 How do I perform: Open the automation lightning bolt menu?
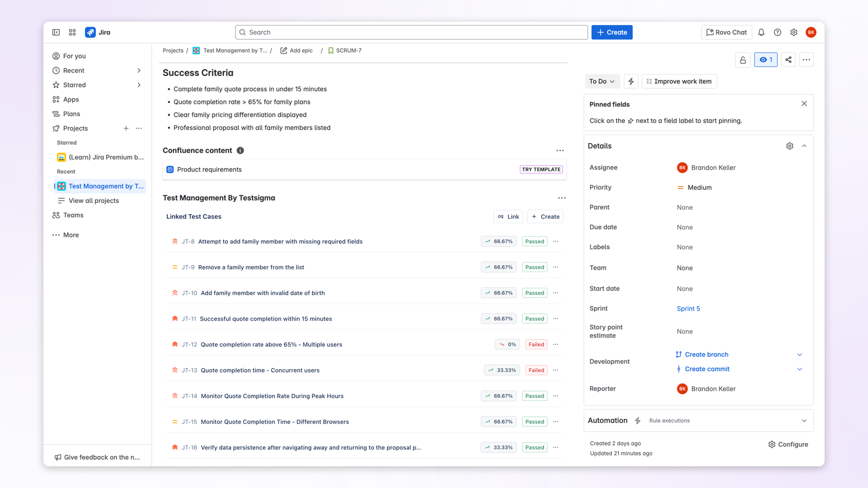pos(631,81)
